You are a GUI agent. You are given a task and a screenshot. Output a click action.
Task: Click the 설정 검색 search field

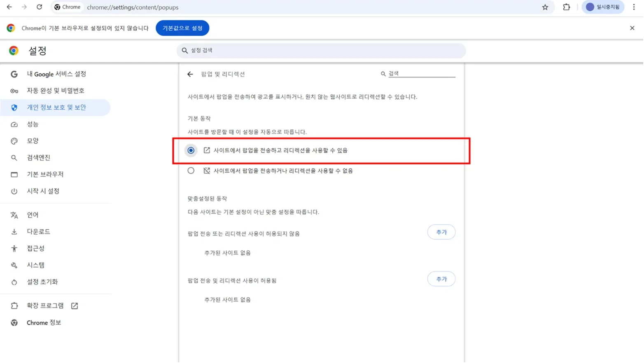click(321, 51)
